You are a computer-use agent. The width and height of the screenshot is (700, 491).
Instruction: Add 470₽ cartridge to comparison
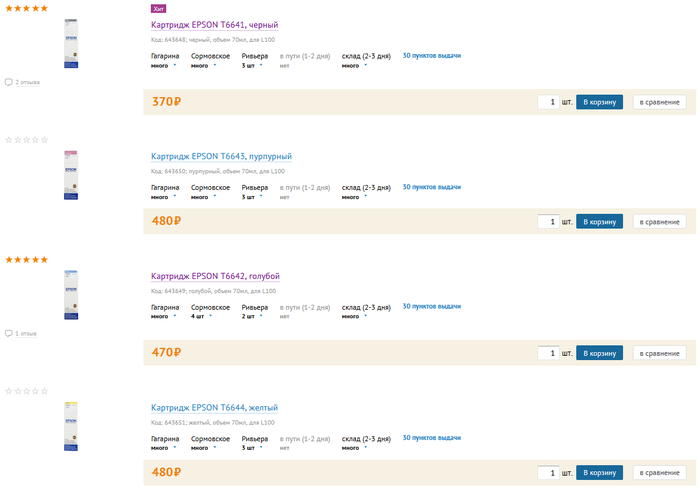point(659,354)
